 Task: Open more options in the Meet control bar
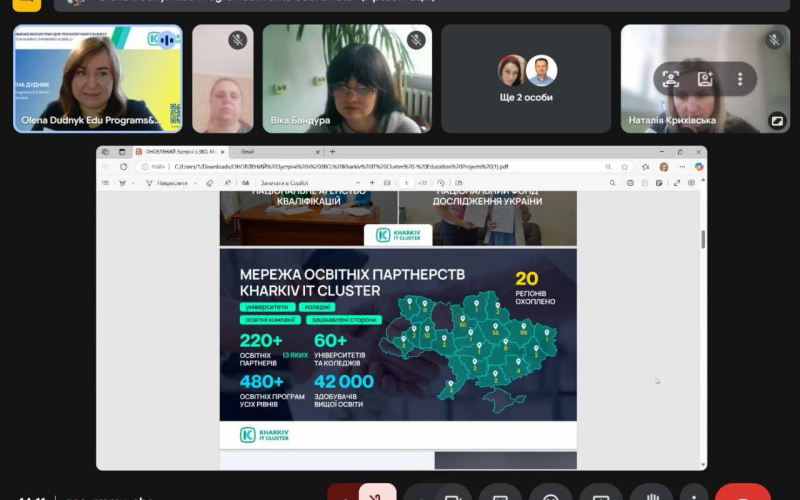click(694, 494)
